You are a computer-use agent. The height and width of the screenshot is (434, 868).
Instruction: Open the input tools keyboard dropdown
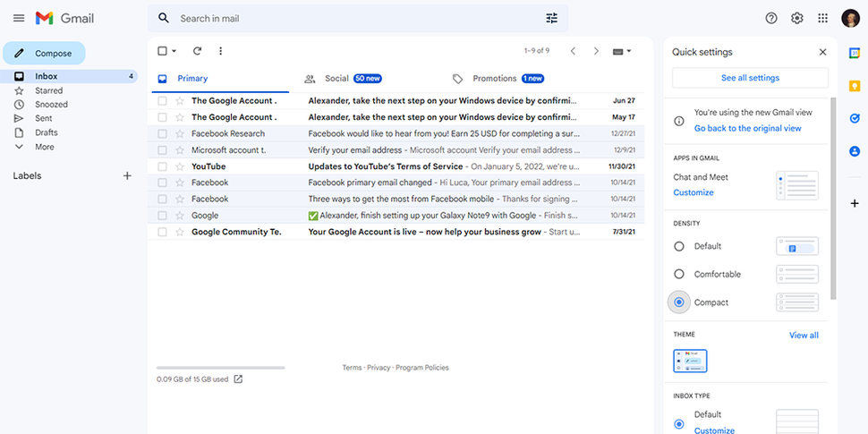click(622, 51)
